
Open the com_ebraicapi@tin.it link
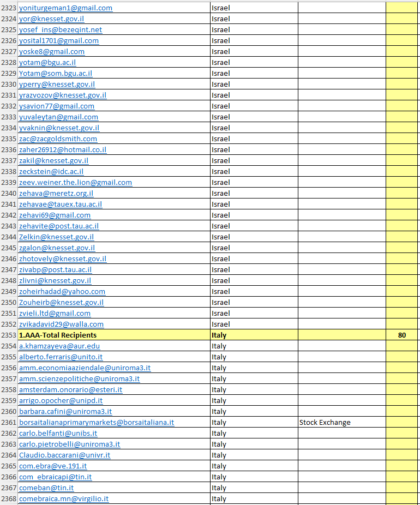(x=56, y=477)
